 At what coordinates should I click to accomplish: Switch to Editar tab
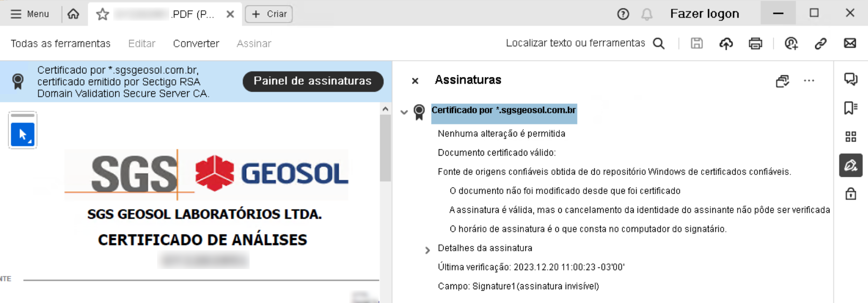point(142,43)
